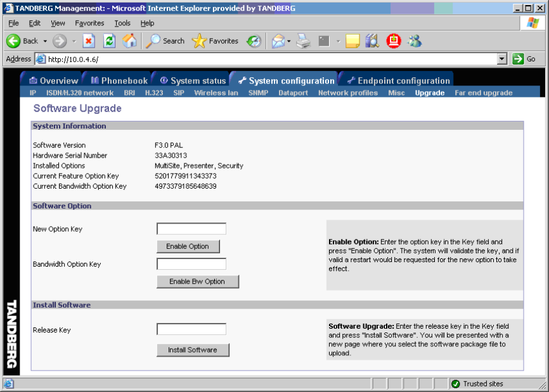Click hardware serial number 33A30313
Image resolution: width=549 pixels, height=392 pixels.
pyautogui.click(x=171, y=155)
